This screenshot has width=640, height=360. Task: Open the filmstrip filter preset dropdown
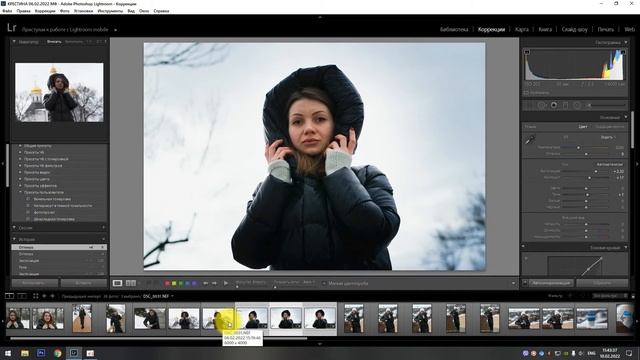coord(610,296)
